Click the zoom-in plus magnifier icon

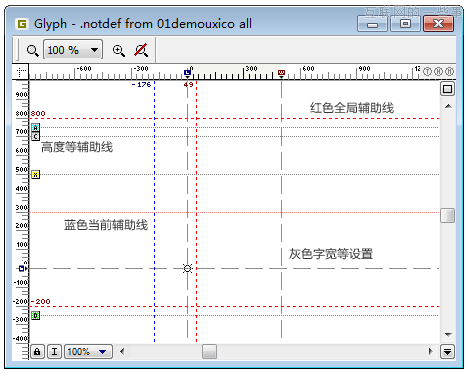pos(119,51)
